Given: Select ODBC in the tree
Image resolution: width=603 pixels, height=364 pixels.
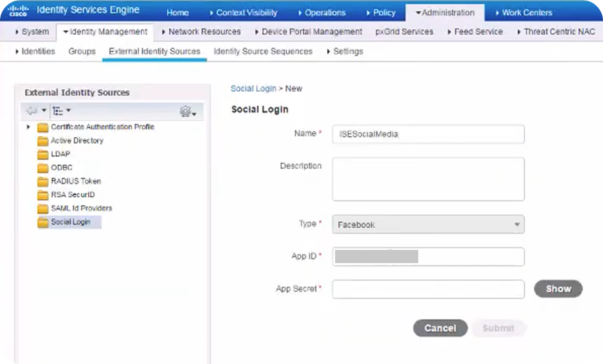Looking at the screenshot, I should pos(61,167).
